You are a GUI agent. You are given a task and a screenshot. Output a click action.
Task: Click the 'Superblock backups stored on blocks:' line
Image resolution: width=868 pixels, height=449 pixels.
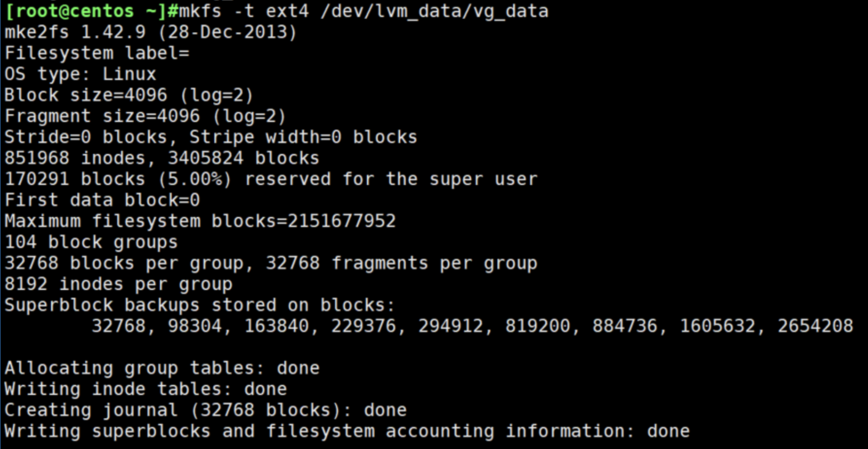(x=200, y=305)
